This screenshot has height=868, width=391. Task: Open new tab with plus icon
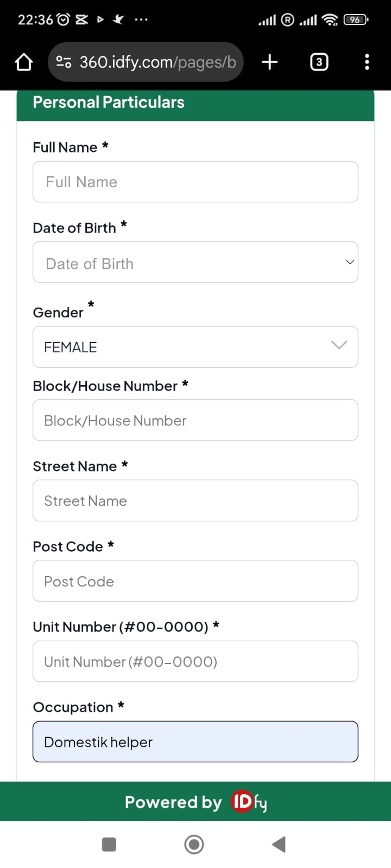(x=269, y=62)
